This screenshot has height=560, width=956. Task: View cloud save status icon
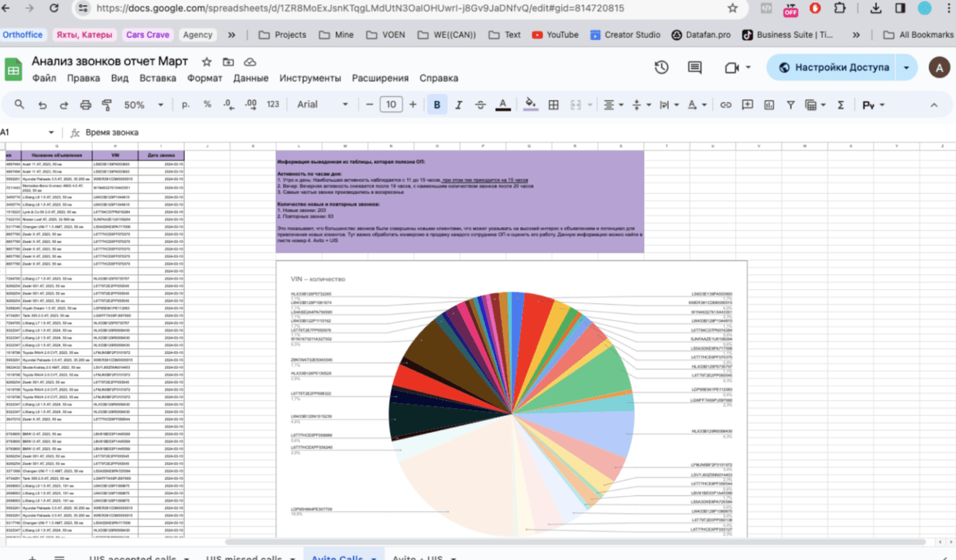pos(250,62)
